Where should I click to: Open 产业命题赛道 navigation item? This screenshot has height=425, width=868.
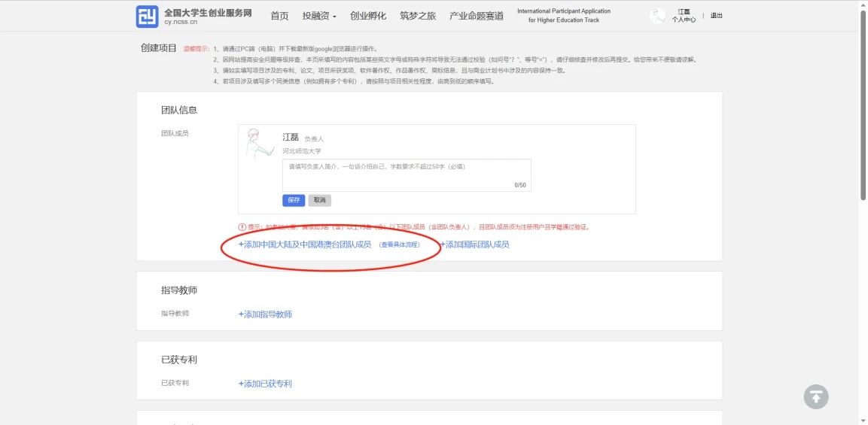click(477, 16)
